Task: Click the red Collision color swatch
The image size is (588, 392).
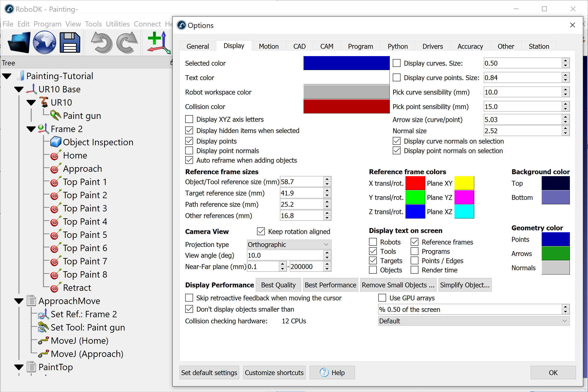Action: pos(346,107)
